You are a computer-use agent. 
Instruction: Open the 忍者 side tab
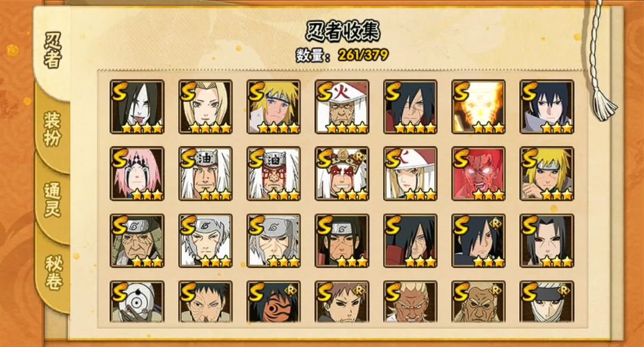[52, 50]
